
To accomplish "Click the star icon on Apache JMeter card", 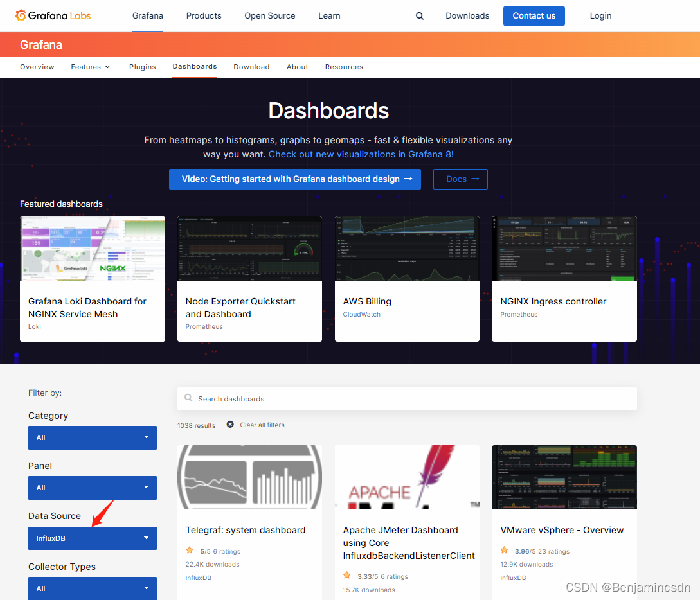I will [347, 576].
